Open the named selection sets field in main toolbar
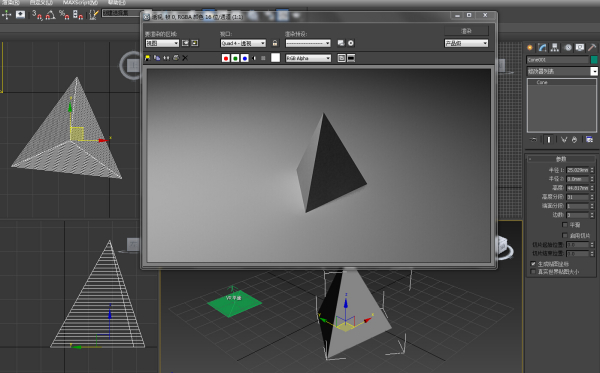This screenshot has width=600, height=373. point(121,13)
